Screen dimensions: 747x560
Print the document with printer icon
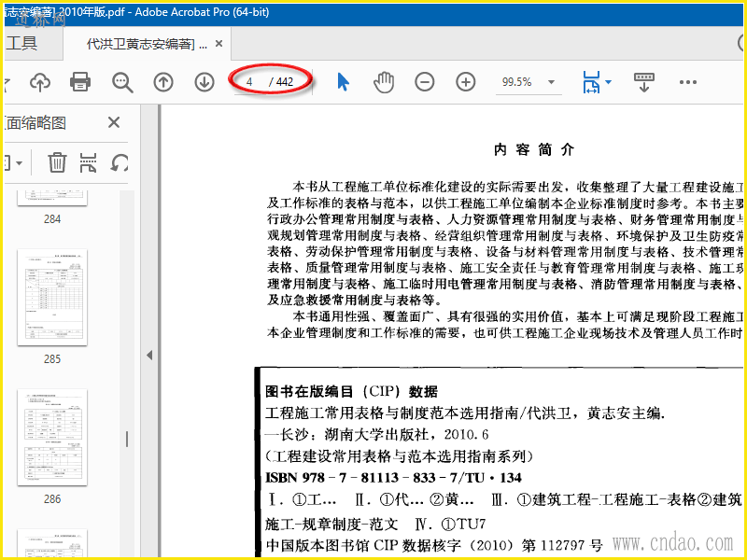click(x=80, y=82)
